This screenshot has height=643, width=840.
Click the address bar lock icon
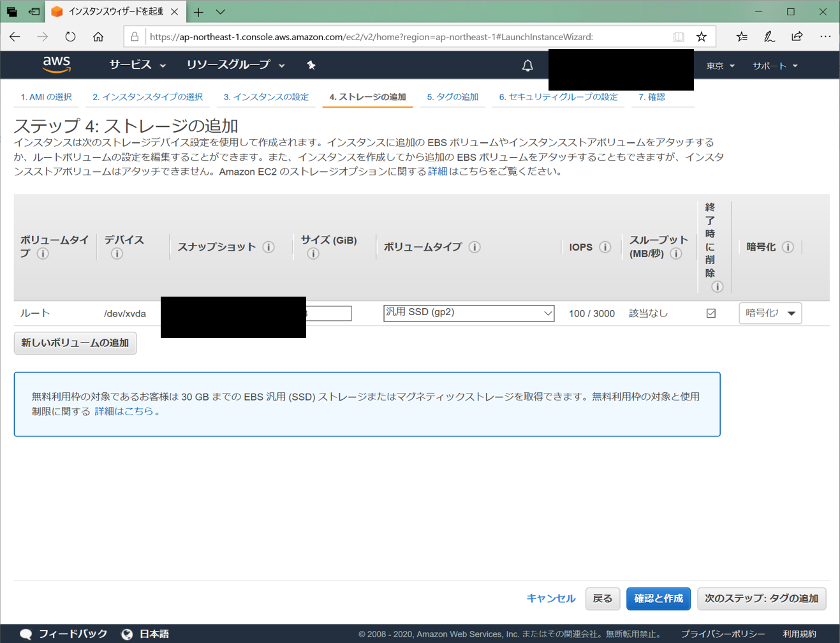click(x=135, y=36)
